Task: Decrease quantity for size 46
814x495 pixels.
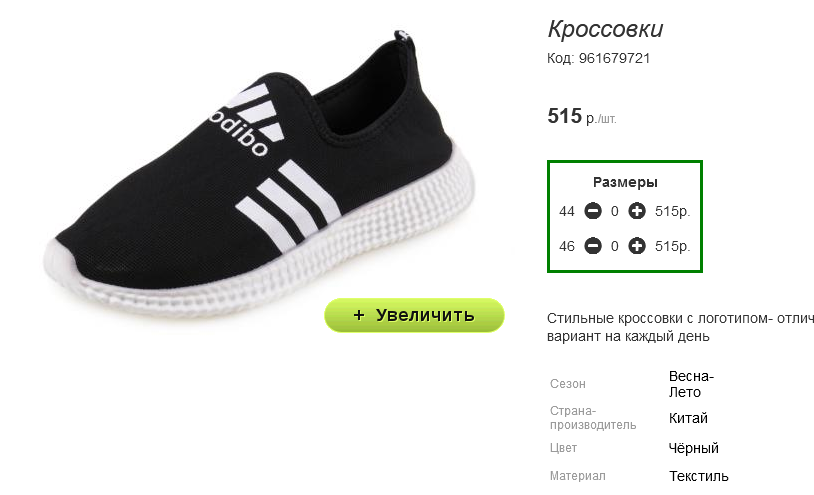Action: 593,246
